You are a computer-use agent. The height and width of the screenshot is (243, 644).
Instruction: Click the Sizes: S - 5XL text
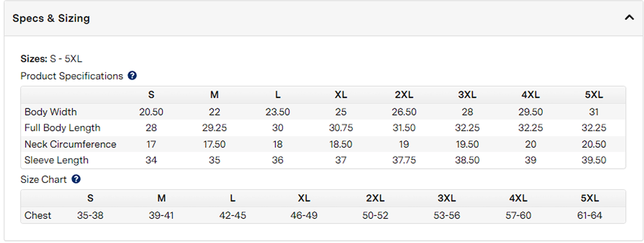pos(52,59)
